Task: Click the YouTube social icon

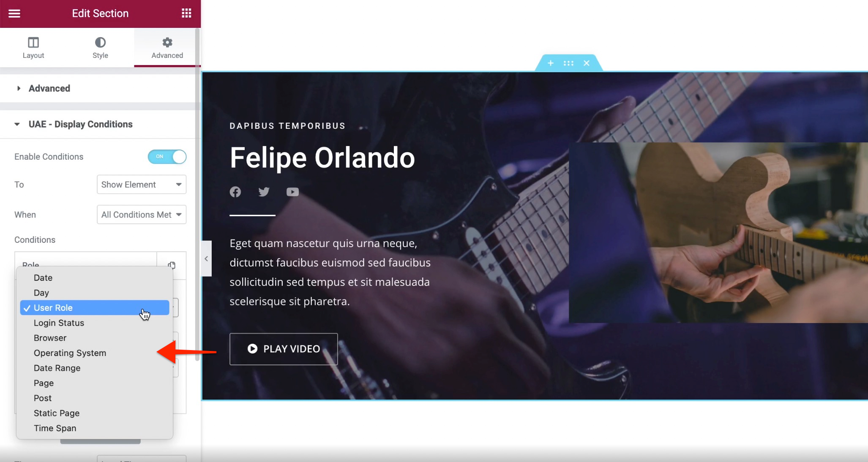Action: point(293,192)
